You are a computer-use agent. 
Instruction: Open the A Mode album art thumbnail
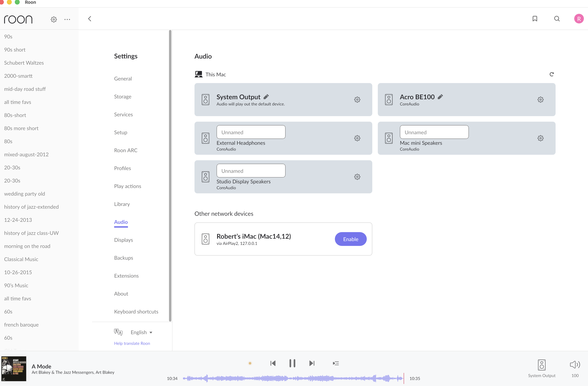(14, 368)
